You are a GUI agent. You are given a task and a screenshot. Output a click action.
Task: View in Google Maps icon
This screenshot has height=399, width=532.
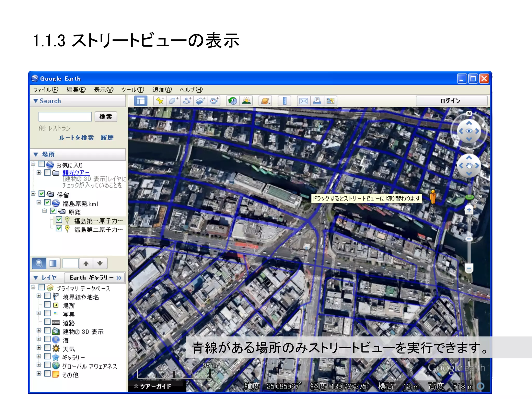click(330, 101)
